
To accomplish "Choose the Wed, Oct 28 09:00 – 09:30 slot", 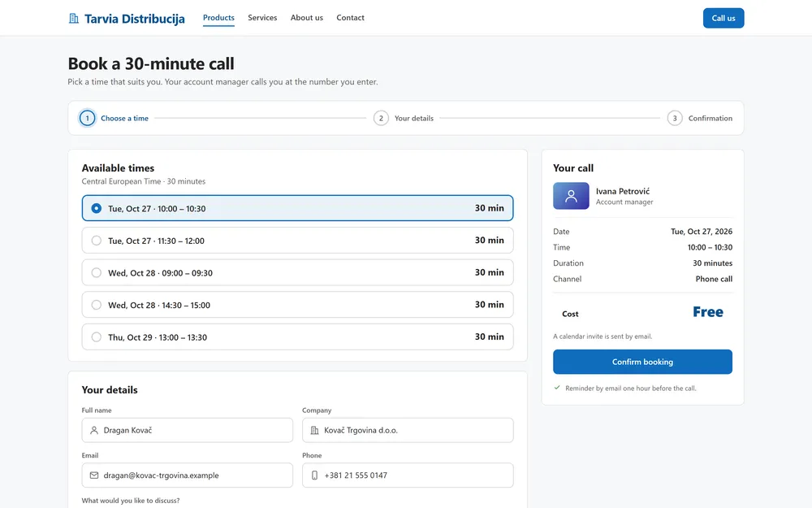I will [297, 272].
